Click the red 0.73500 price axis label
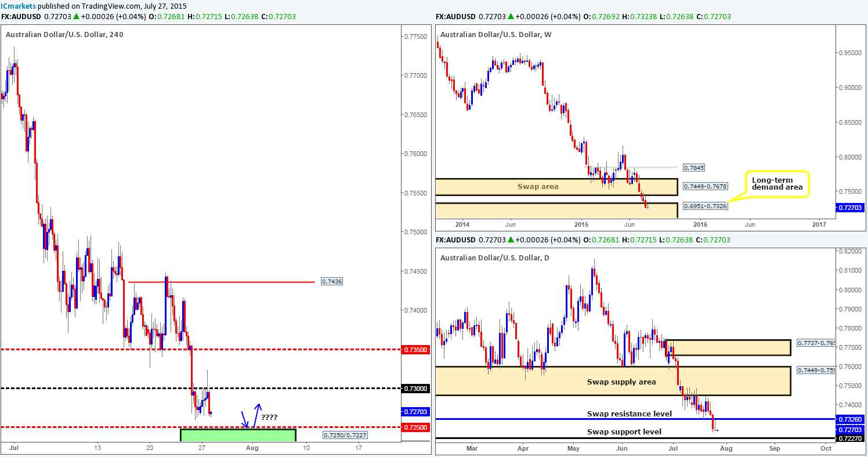The height and width of the screenshot is (457, 868). (x=414, y=350)
